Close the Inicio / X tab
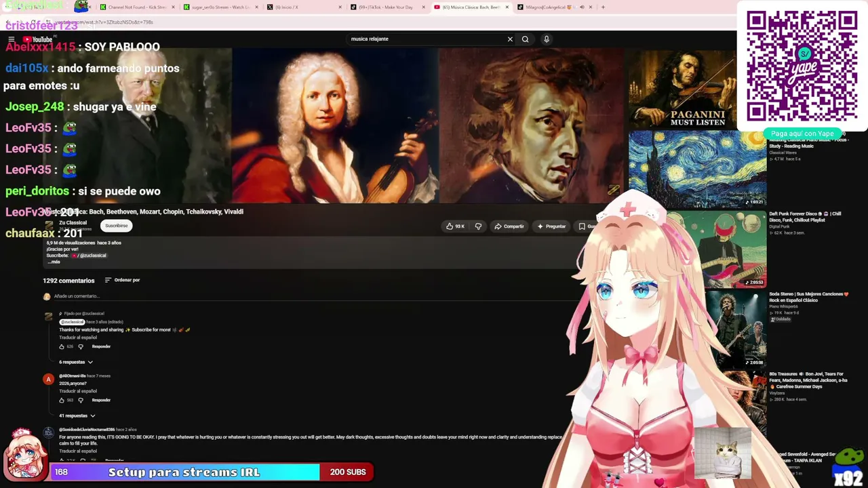 (x=340, y=7)
